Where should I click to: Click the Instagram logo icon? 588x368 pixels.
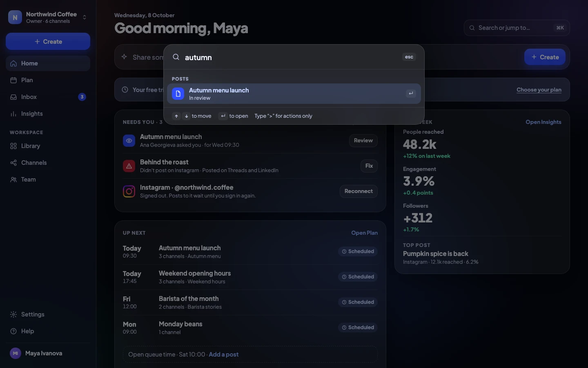click(129, 191)
